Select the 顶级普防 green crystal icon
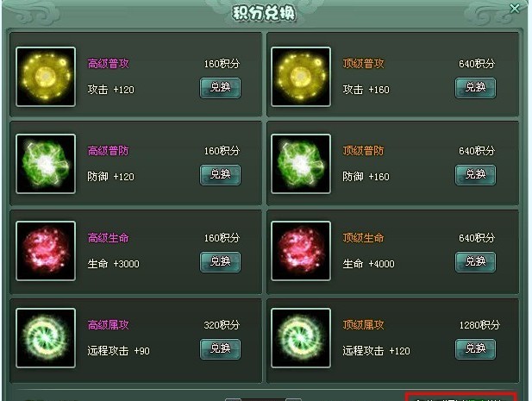Image resolution: width=532 pixels, height=401 pixels. [301, 164]
